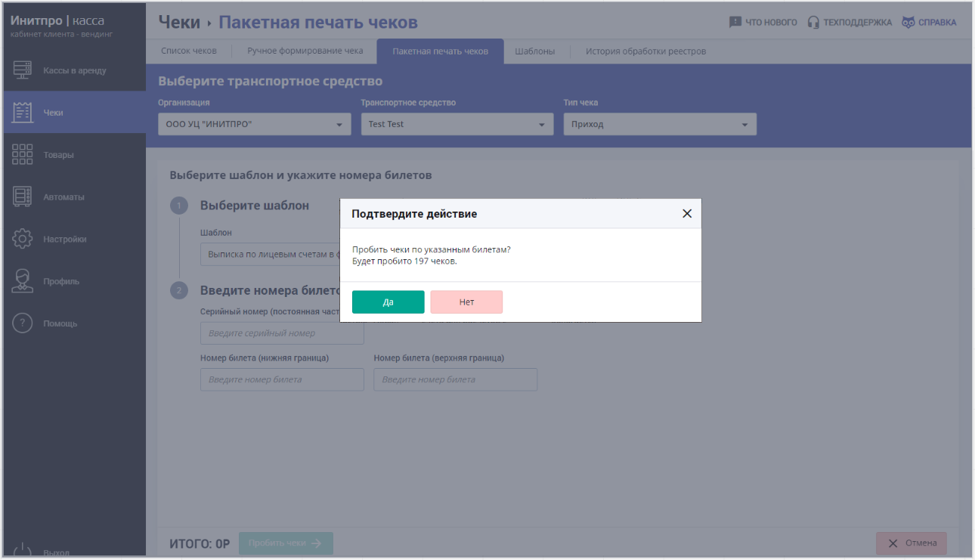Image resolution: width=975 pixels, height=560 pixels.
Task: Click the Справка link text
Action: (938, 23)
